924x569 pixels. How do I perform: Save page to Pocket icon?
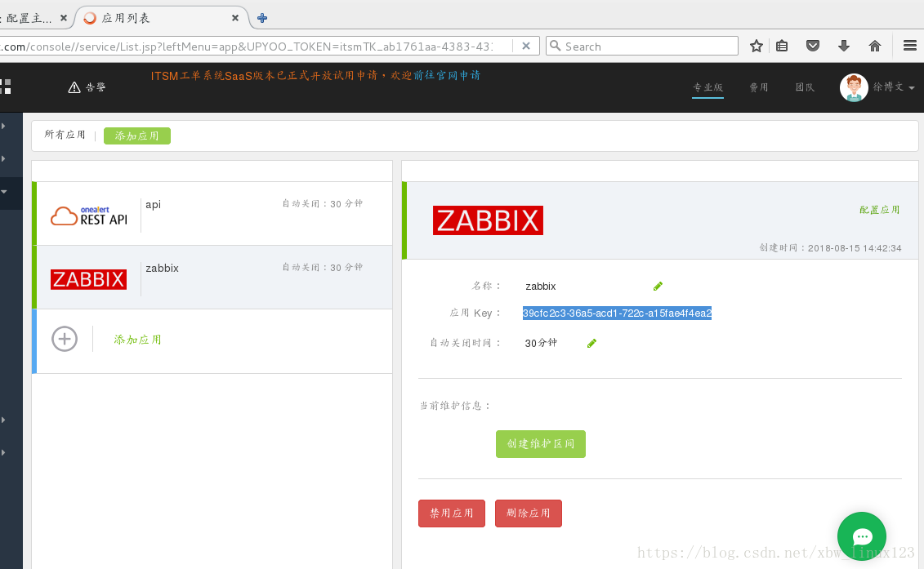tap(813, 46)
